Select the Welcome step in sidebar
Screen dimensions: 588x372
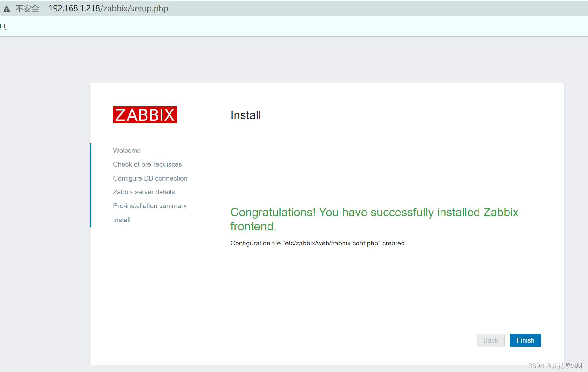click(x=127, y=151)
